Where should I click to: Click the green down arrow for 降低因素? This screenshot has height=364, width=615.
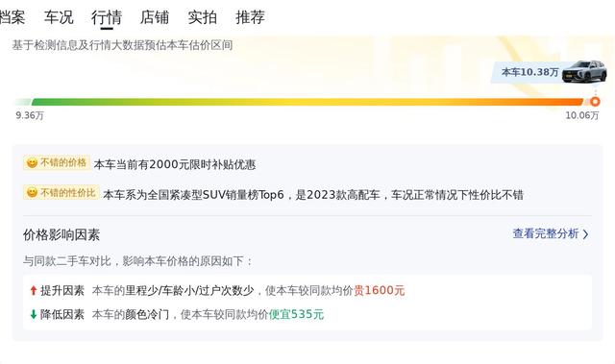[x=34, y=314]
